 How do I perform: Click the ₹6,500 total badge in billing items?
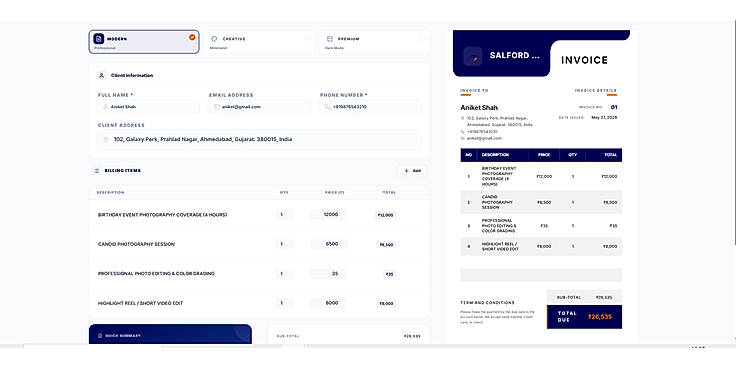click(386, 245)
